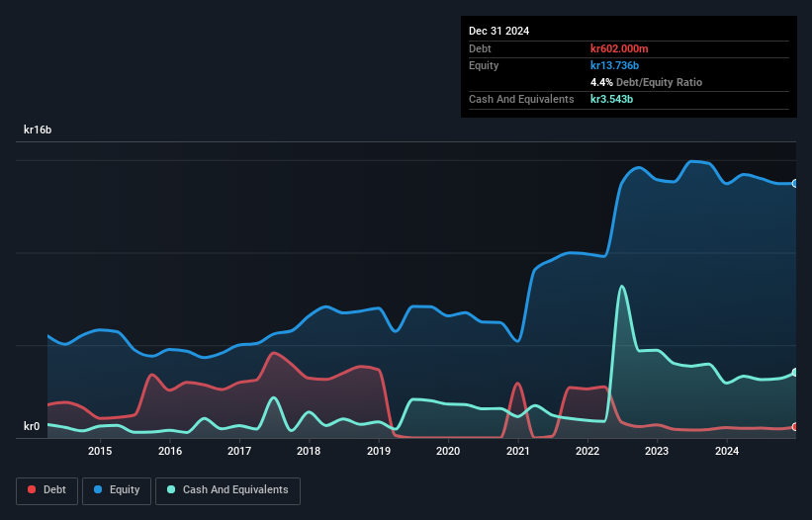Click the kr0 y-axis label

pyautogui.click(x=32, y=426)
